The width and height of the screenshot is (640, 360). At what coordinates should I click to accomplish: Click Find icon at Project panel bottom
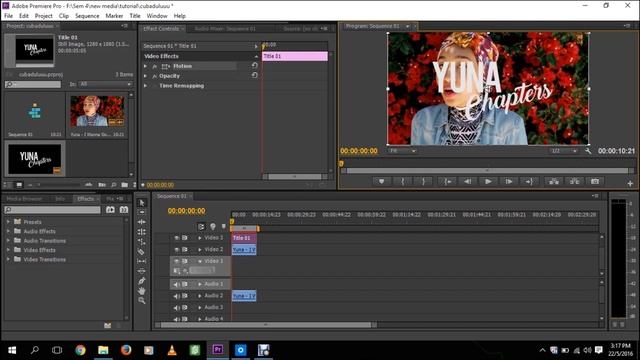tap(113, 185)
